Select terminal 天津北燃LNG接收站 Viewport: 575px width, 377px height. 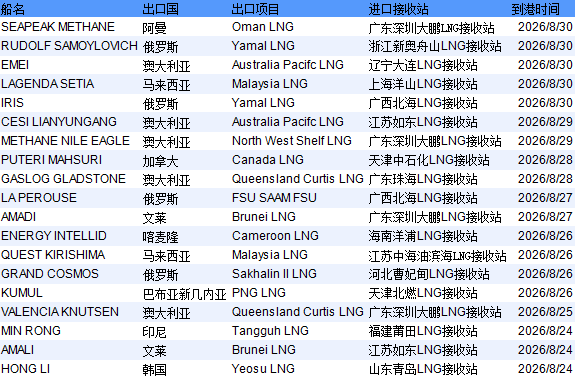pyautogui.click(x=423, y=293)
